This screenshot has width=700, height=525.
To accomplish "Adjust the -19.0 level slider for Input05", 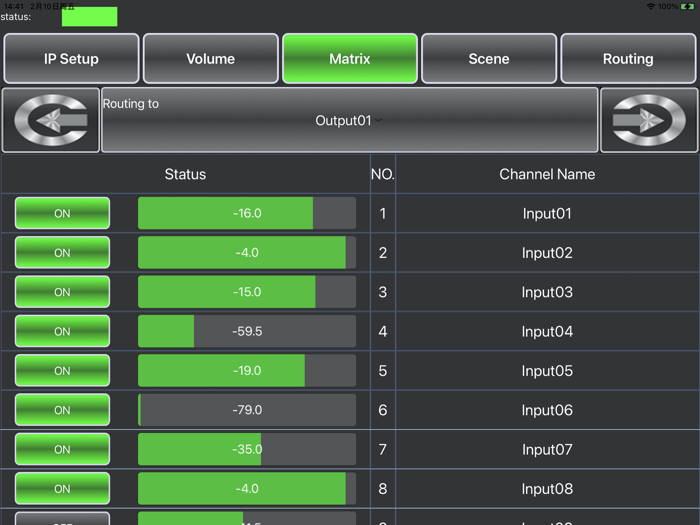I will [247, 371].
